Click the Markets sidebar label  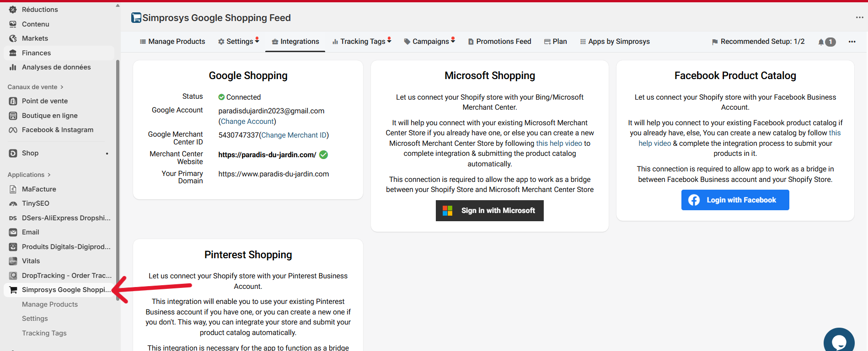point(35,38)
